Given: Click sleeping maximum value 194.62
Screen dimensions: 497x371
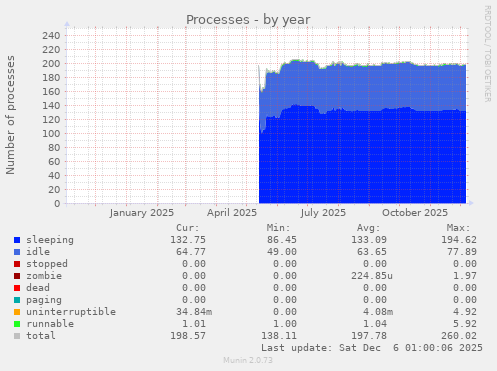Looking at the screenshot, I should [459, 240].
